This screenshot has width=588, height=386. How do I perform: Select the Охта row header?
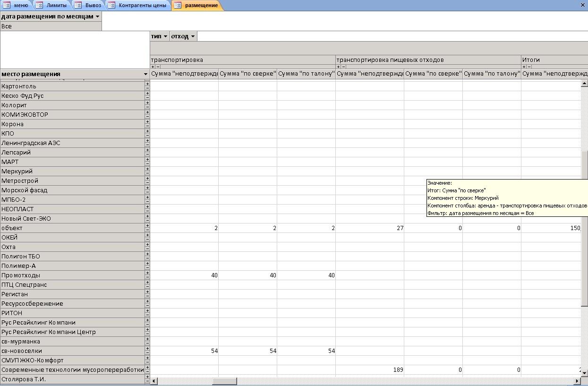tap(73, 247)
